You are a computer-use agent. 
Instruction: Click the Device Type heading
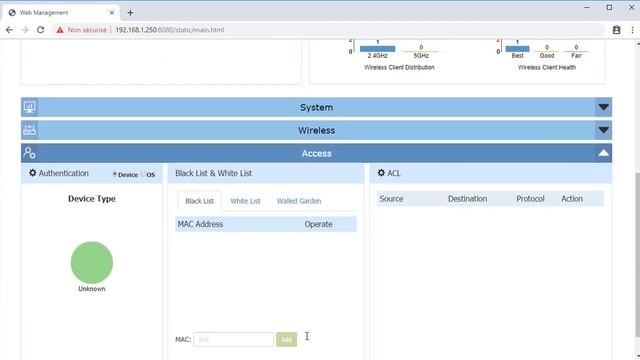tap(92, 199)
